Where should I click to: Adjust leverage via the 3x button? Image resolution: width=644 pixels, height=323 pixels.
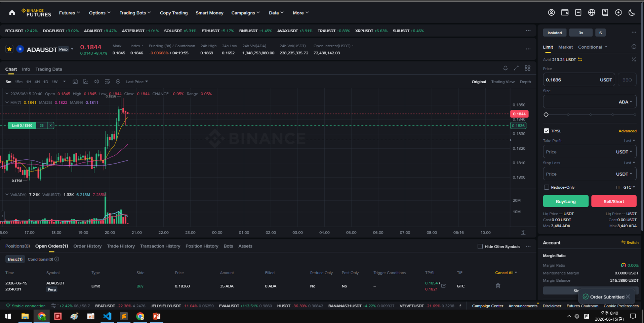[581, 33]
